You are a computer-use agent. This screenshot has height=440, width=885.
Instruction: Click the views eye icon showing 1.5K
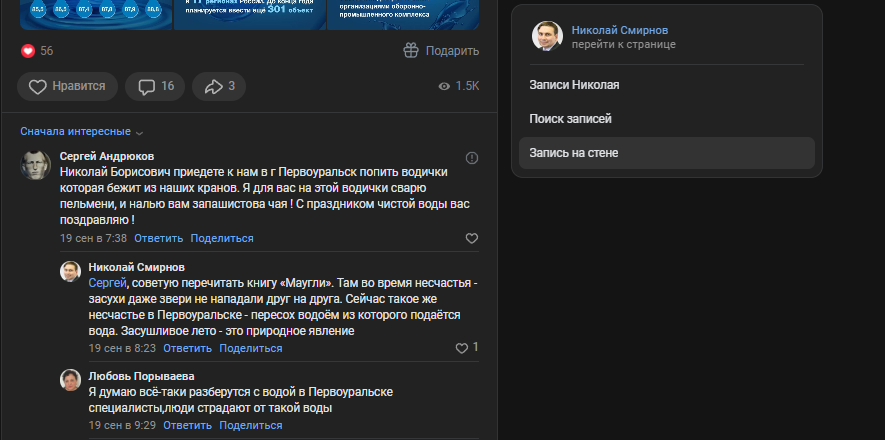[444, 87]
